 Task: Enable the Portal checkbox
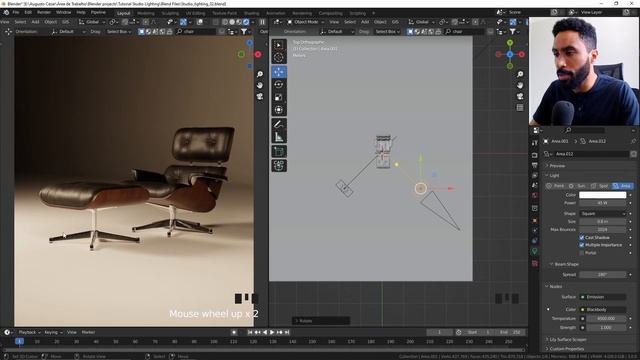click(x=582, y=253)
